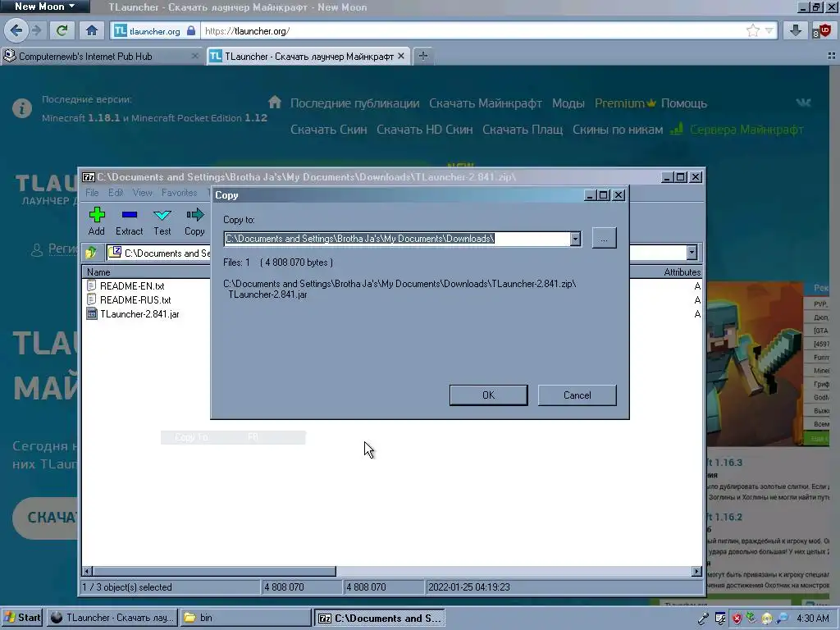Viewport: 840px width, 630px height.
Task: Open Последние публикации link
Action: click(354, 103)
